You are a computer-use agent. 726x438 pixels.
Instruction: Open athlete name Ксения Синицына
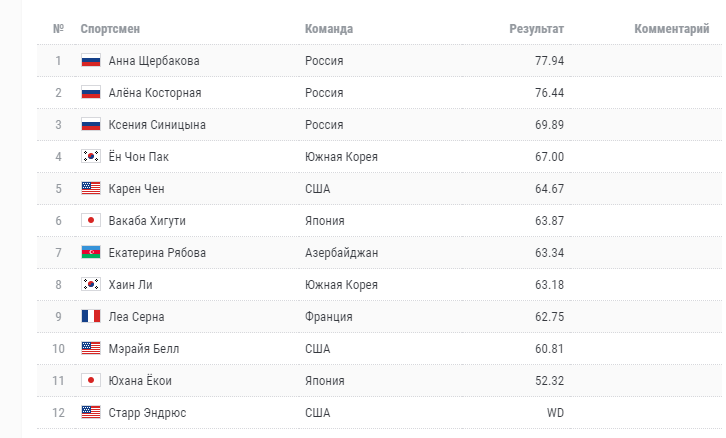[157, 125]
